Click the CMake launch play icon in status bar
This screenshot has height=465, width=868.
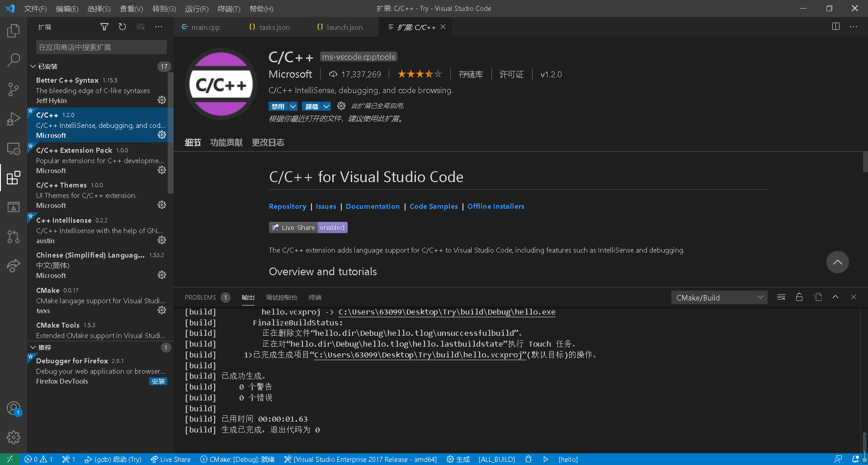(546, 459)
